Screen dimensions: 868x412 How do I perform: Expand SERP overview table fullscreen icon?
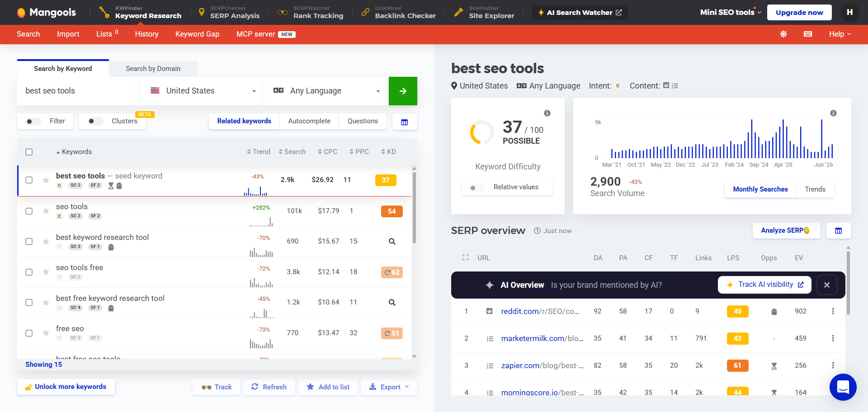pyautogui.click(x=465, y=257)
